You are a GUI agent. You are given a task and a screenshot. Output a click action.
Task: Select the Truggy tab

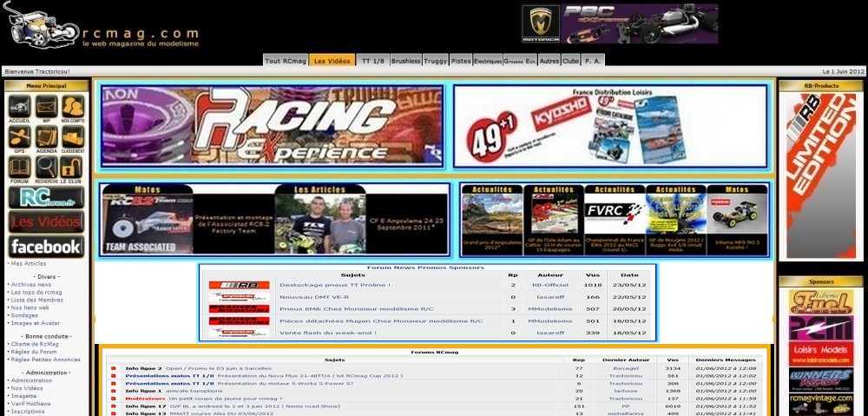tap(436, 61)
